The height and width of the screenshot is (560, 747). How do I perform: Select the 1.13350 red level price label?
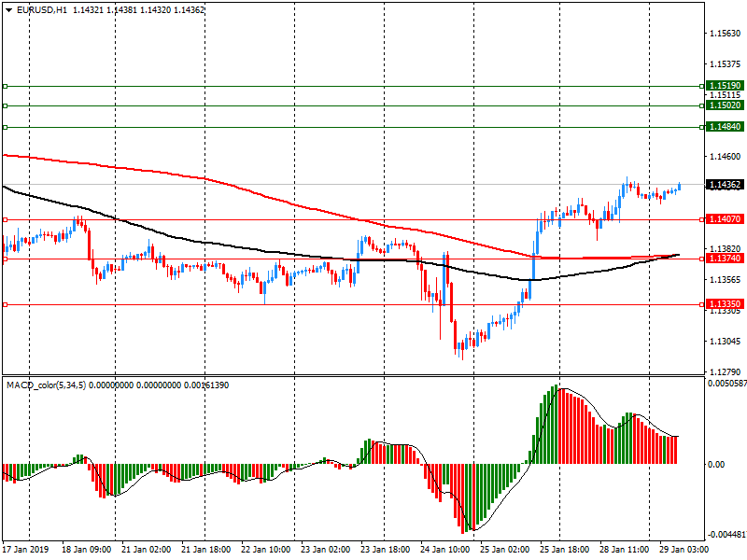tap(726, 304)
